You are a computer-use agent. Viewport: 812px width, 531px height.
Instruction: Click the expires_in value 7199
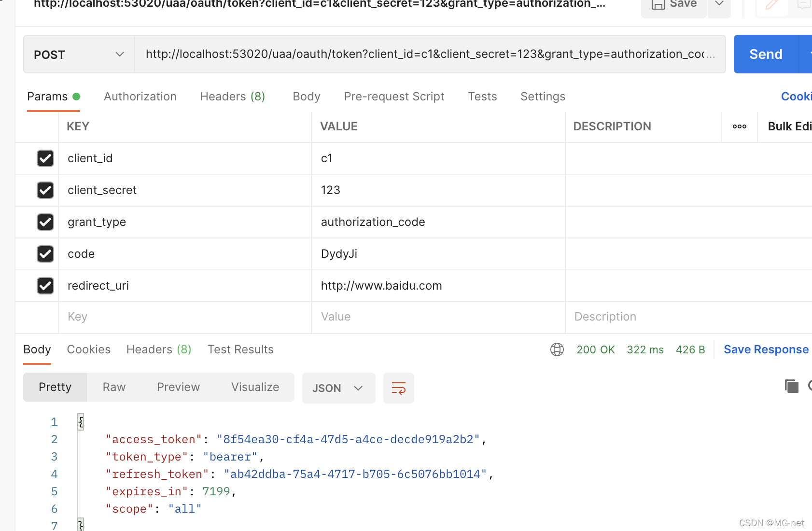216,491
